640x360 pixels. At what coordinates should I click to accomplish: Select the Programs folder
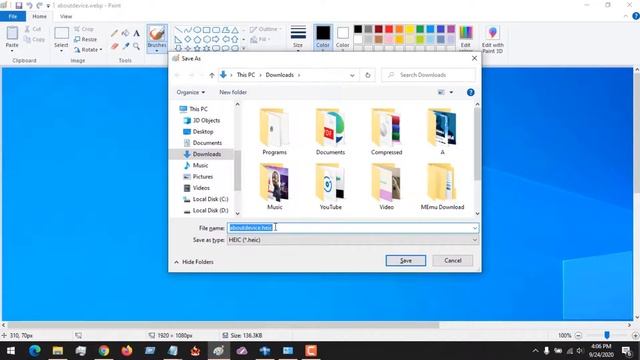(x=274, y=131)
